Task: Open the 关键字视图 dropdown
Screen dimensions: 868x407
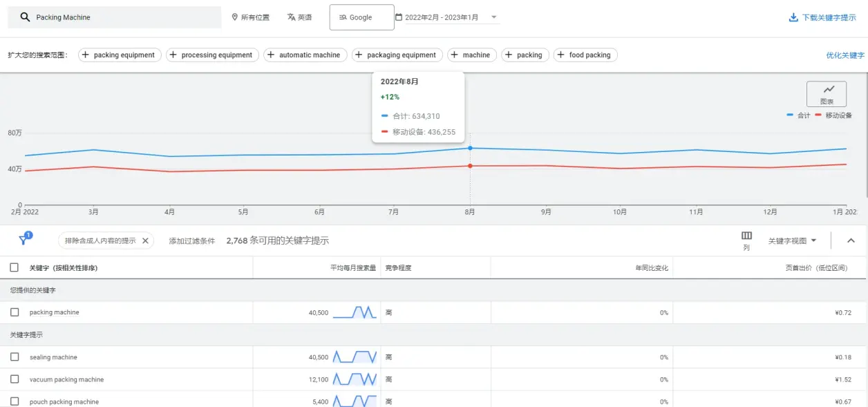Action: pyautogui.click(x=793, y=240)
